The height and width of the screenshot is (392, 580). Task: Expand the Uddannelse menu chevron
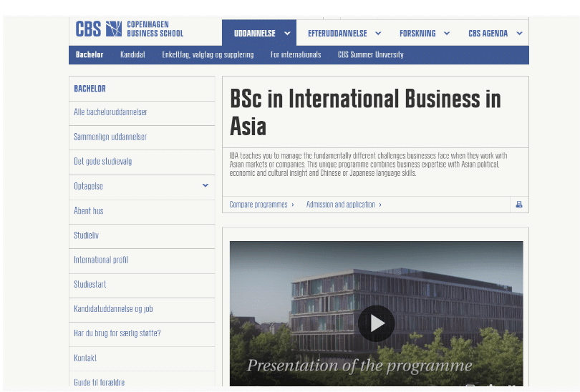coord(287,33)
